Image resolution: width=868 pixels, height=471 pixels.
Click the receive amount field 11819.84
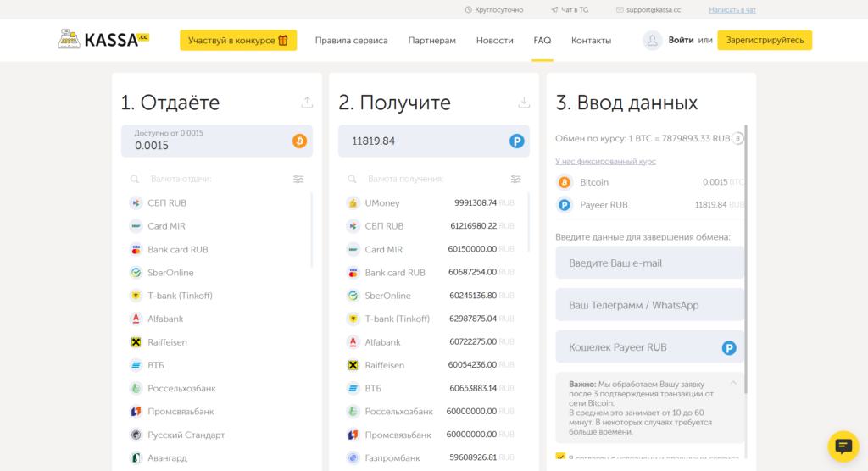[x=433, y=141]
